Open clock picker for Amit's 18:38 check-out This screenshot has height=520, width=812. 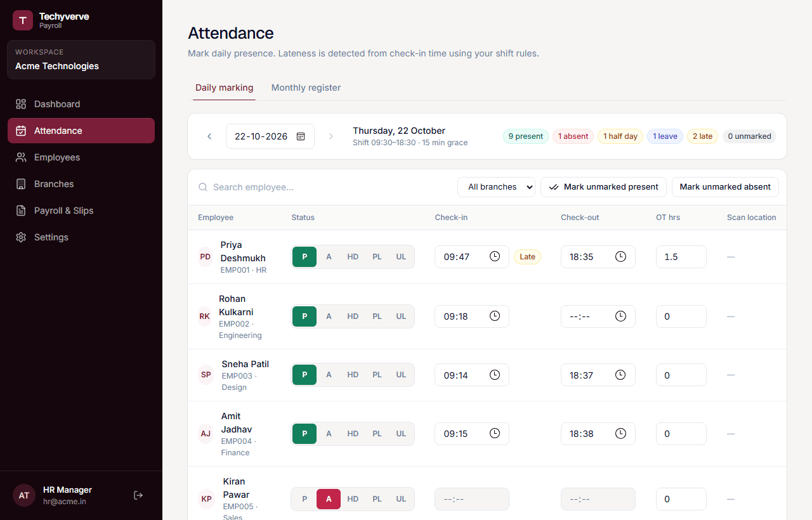(x=620, y=434)
